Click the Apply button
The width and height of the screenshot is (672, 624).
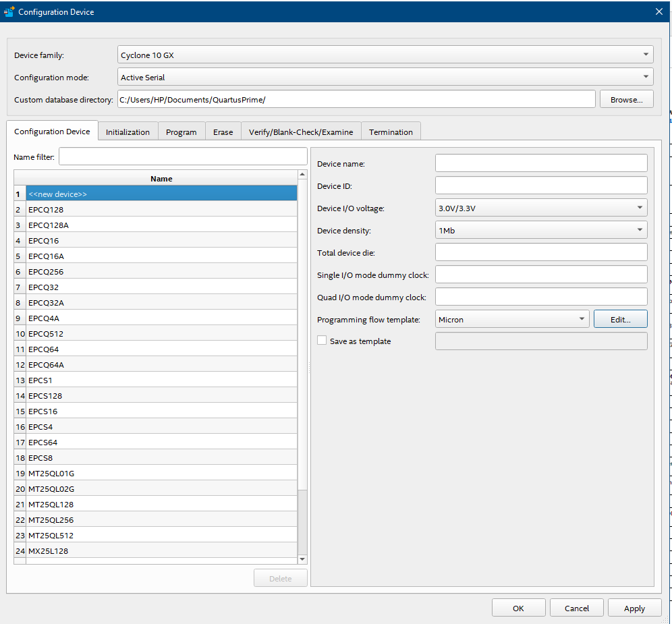[x=634, y=608]
